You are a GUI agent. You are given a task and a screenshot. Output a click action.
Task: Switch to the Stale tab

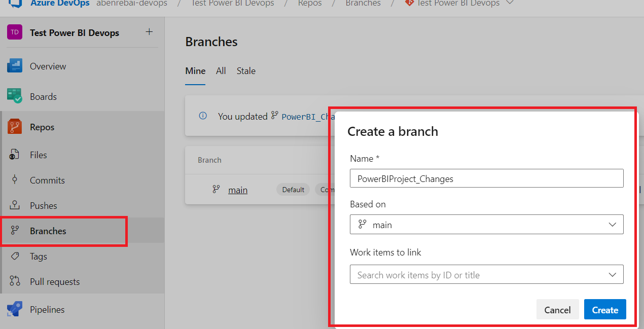[246, 71]
